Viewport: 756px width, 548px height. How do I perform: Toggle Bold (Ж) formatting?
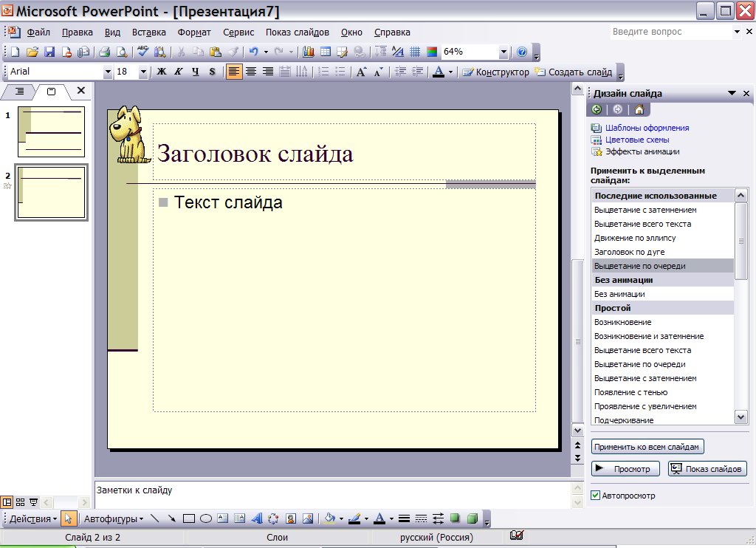tap(162, 72)
